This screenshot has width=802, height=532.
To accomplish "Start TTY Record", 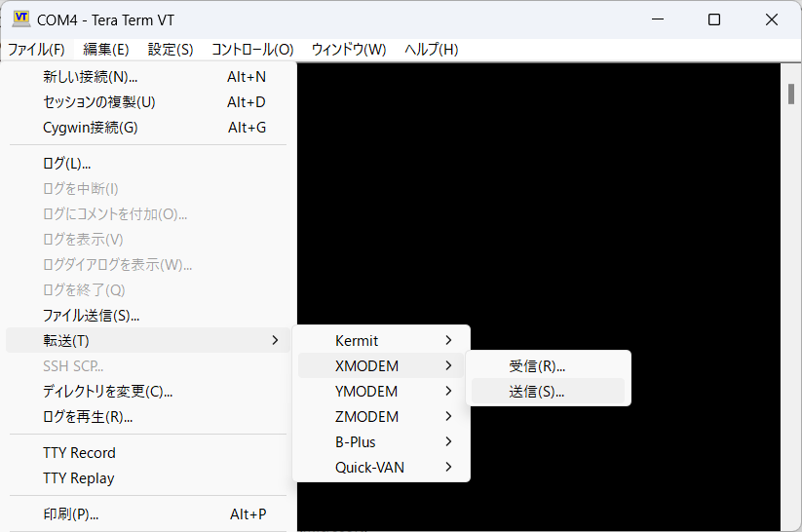I will (x=148, y=453).
